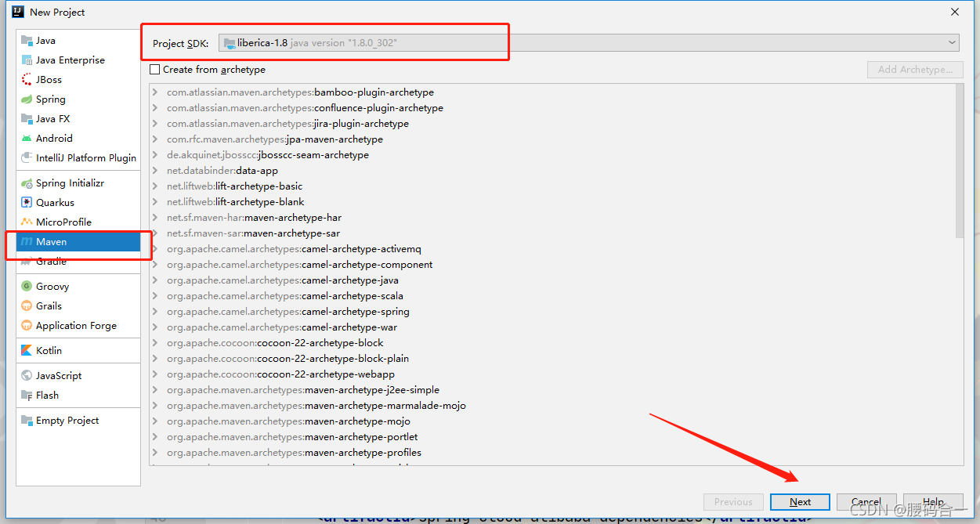Select maven-archetype-sar row
980x524 pixels.
(x=552, y=233)
